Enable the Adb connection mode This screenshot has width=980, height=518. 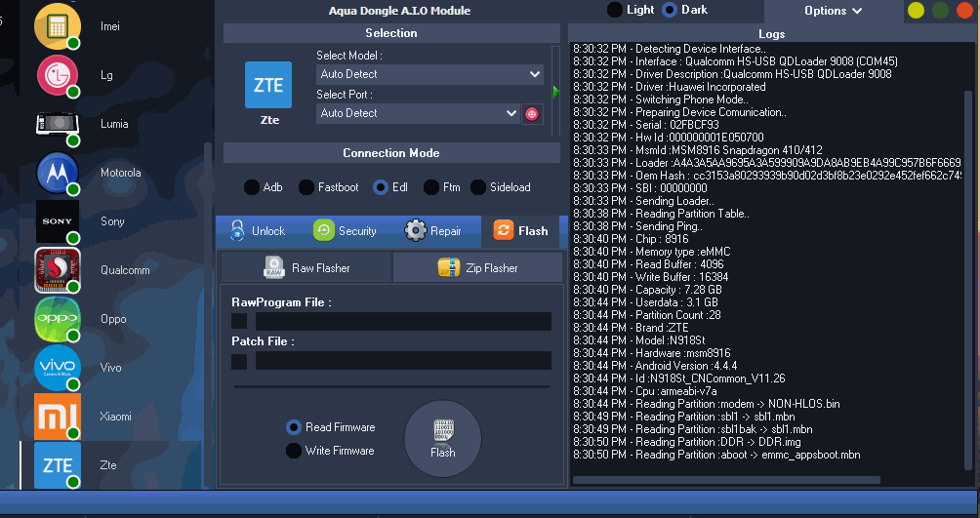pyautogui.click(x=252, y=187)
